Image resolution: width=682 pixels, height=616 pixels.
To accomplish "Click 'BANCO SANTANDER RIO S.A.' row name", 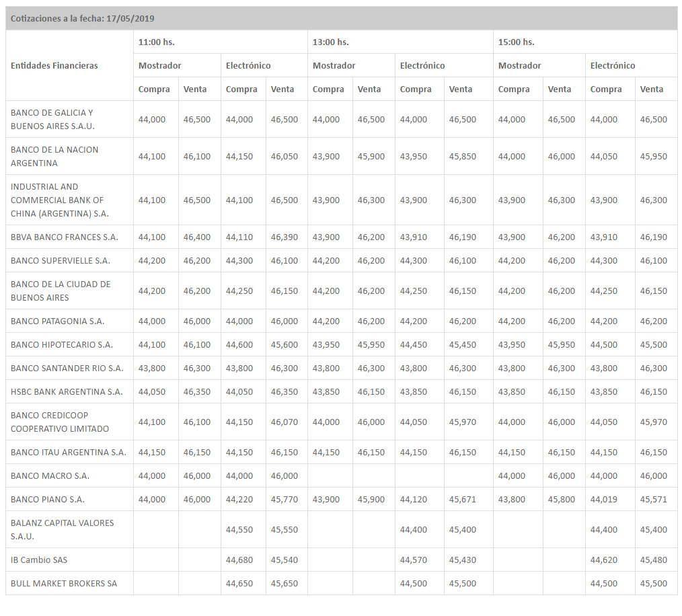I will 67,368.
